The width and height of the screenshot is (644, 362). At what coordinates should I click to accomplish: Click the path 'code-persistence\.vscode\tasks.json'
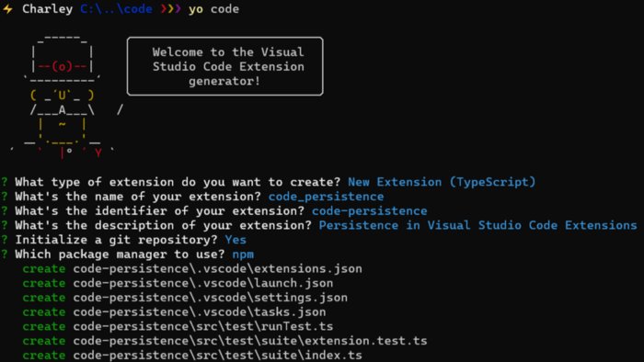pyautogui.click(x=200, y=312)
